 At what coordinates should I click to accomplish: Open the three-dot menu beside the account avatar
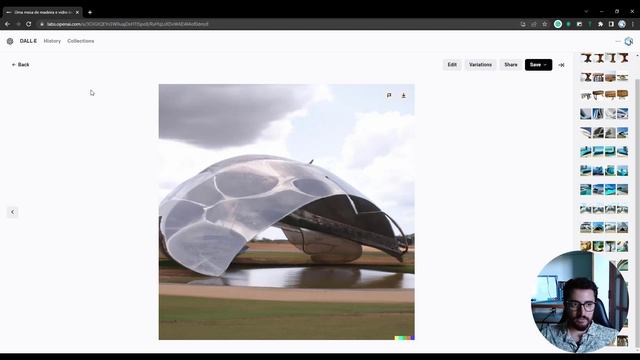coord(618,41)
